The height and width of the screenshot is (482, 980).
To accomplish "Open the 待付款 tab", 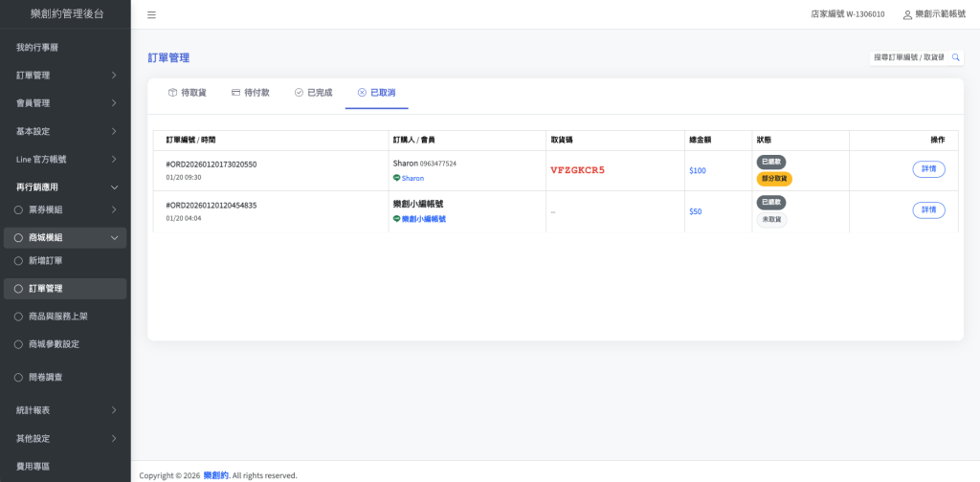I will pyautogui.click(x=251, y=93).
